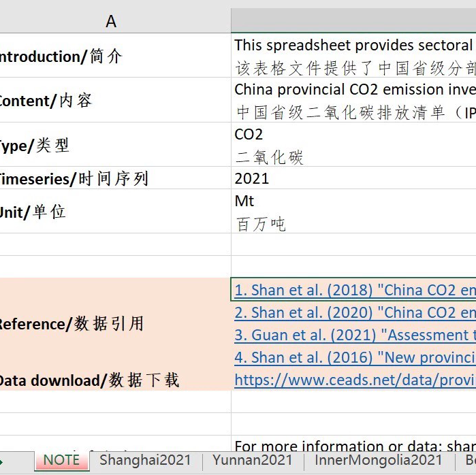Go to the InnerMongolia2021 sheet tab
The width and height of the screenshot is (476, 475).
click(379, 461)
